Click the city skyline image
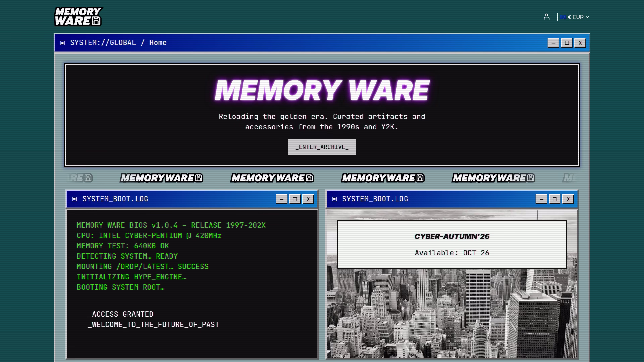 click(452, 318)
